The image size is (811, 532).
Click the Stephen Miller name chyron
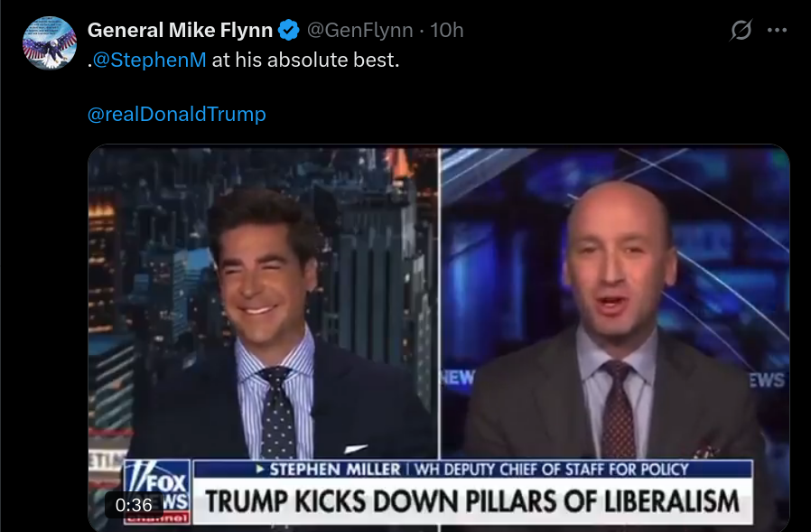[334, 470]
